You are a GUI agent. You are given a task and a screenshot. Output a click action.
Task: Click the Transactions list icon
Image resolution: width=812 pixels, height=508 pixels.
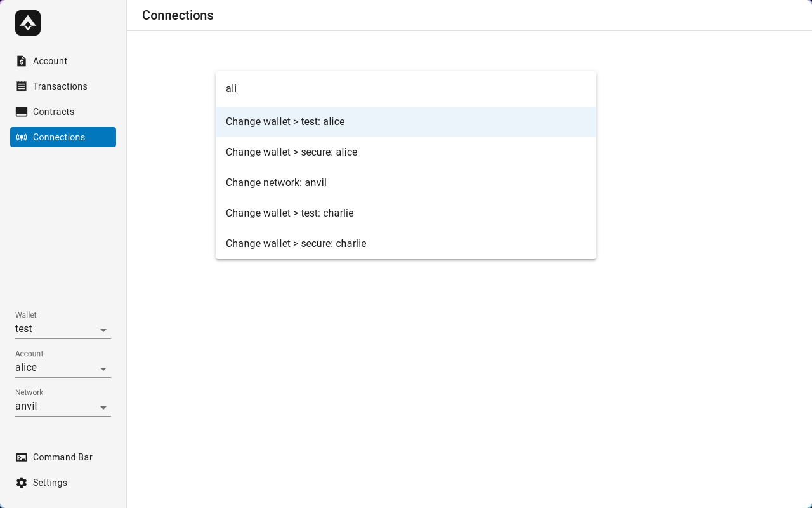22,86
